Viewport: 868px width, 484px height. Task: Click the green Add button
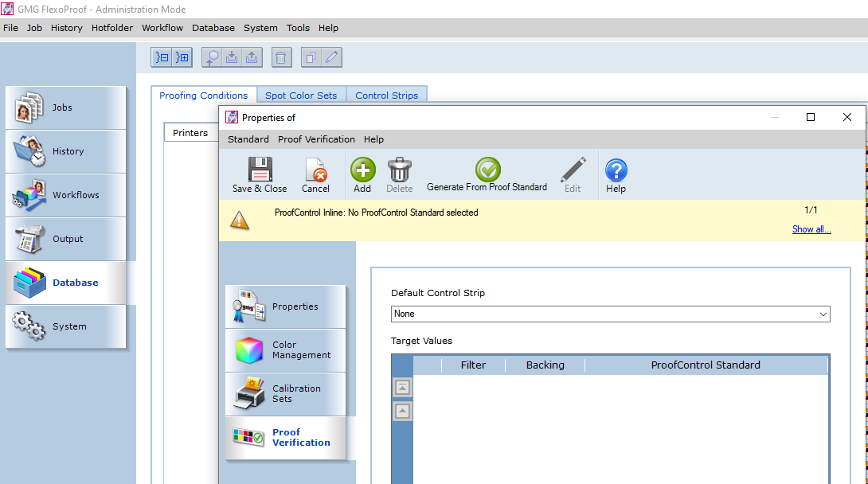coord(362,175)
